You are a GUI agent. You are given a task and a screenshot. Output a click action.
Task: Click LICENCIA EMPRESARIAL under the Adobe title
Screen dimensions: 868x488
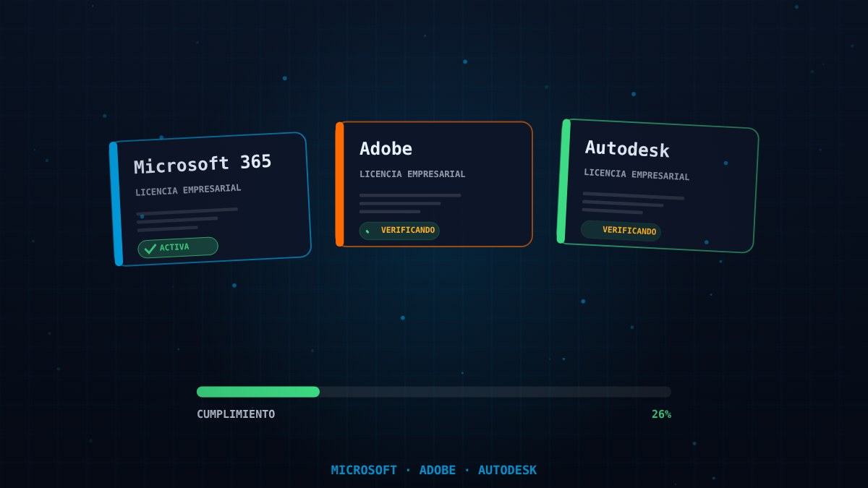[x=412, y=174]
